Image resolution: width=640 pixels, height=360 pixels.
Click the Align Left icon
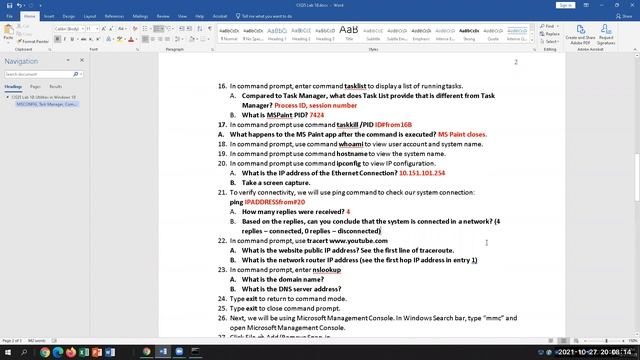[x=145, y=39]
